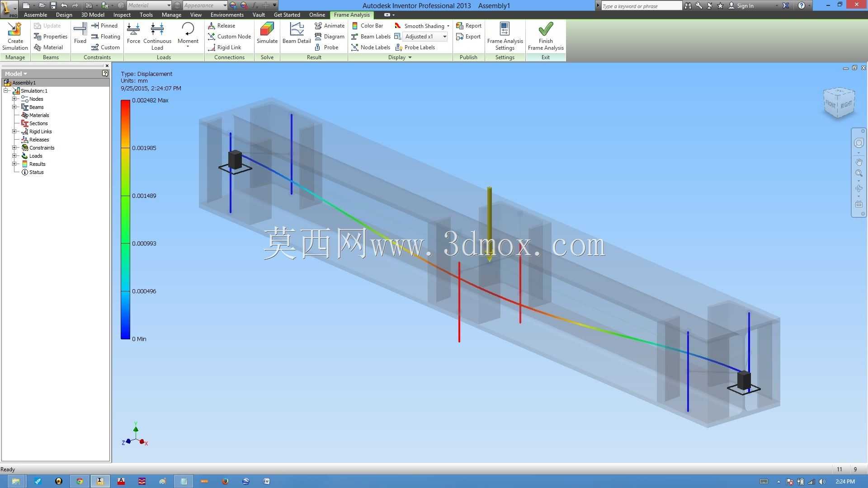The height and width of the screenshot is (488, 868).
Task: Save the file from quick access toolbar
Action: coord(53,5)
